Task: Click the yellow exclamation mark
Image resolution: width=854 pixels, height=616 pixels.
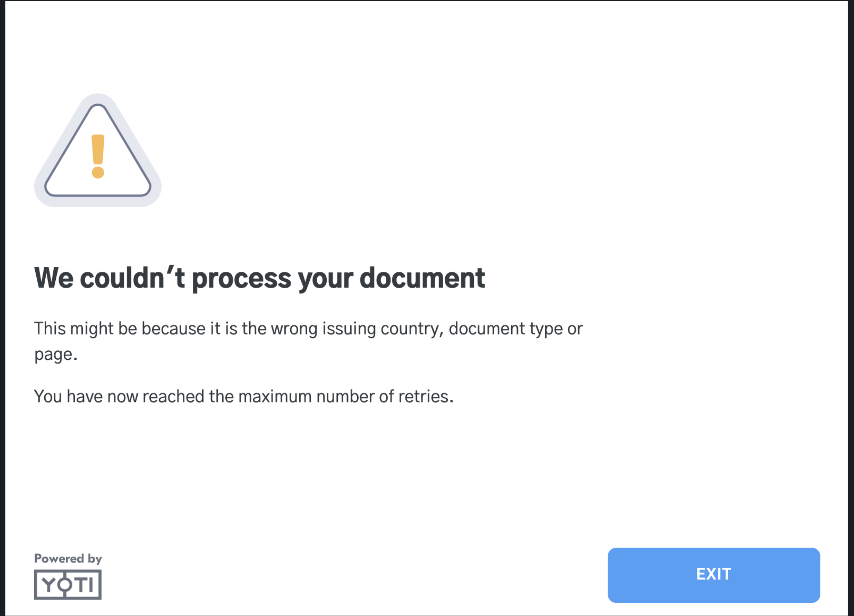Action: (98, 156)
